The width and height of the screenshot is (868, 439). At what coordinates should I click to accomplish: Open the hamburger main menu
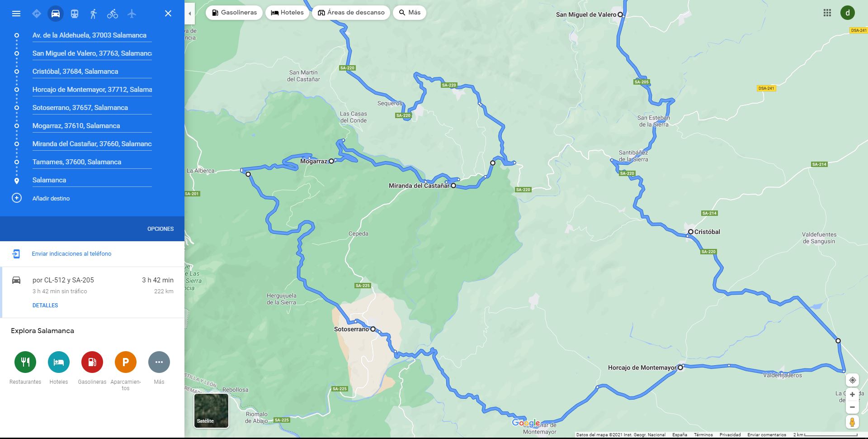pyautogui.click(x=16, y=14)
